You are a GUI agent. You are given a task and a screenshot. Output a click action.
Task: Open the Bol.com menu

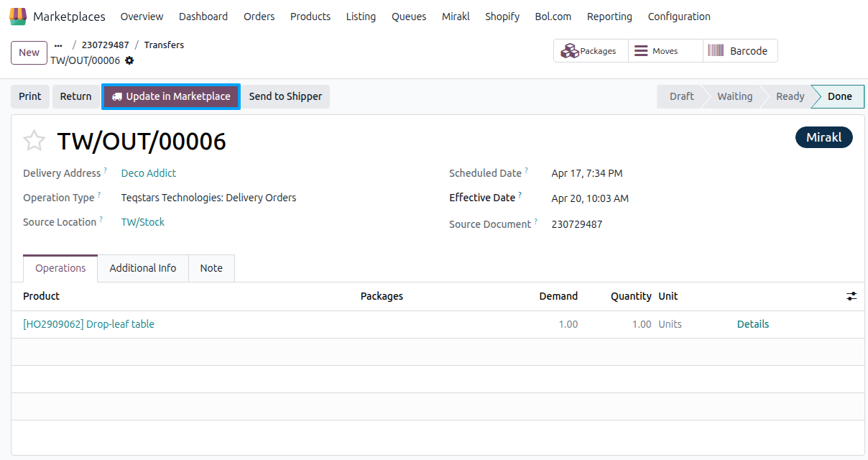click(553, 16)
